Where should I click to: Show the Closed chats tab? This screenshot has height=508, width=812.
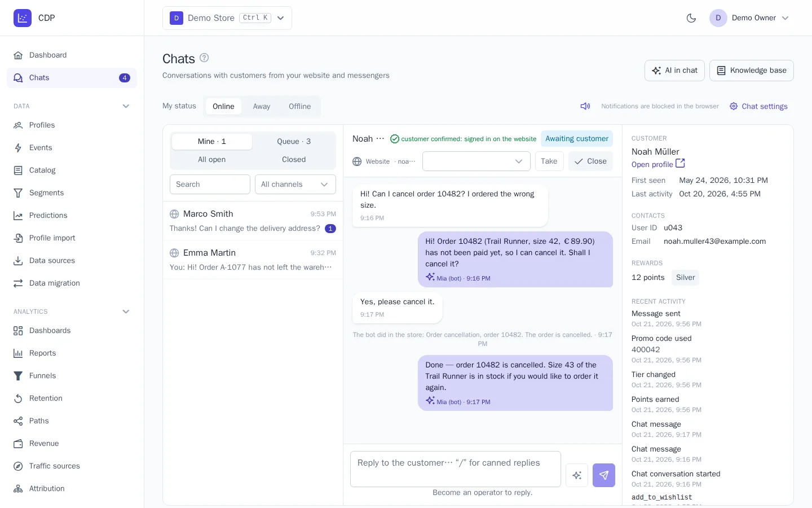coord(294,160)
